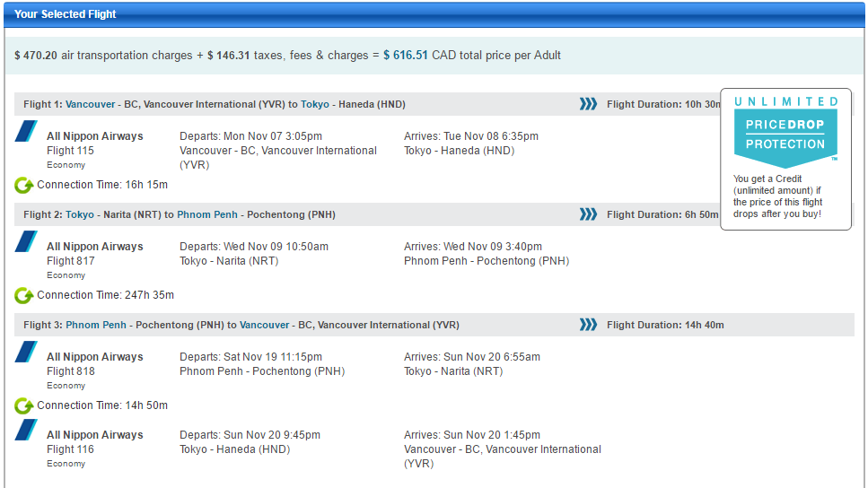
Task: Open the Vancouver link in Flight 1 header
Action: click(90, 104)
